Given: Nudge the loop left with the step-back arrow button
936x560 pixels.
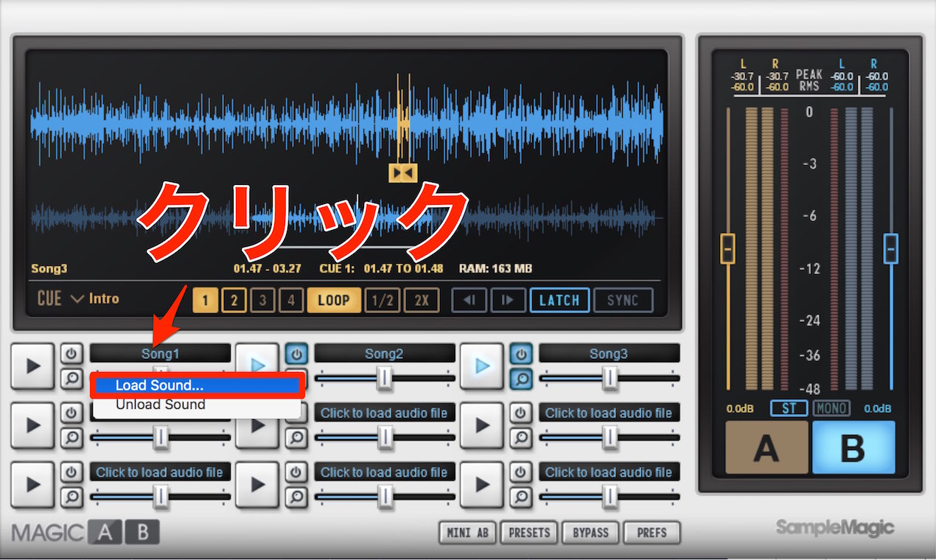Looking at the screenshot, I should tap(469, 301).
